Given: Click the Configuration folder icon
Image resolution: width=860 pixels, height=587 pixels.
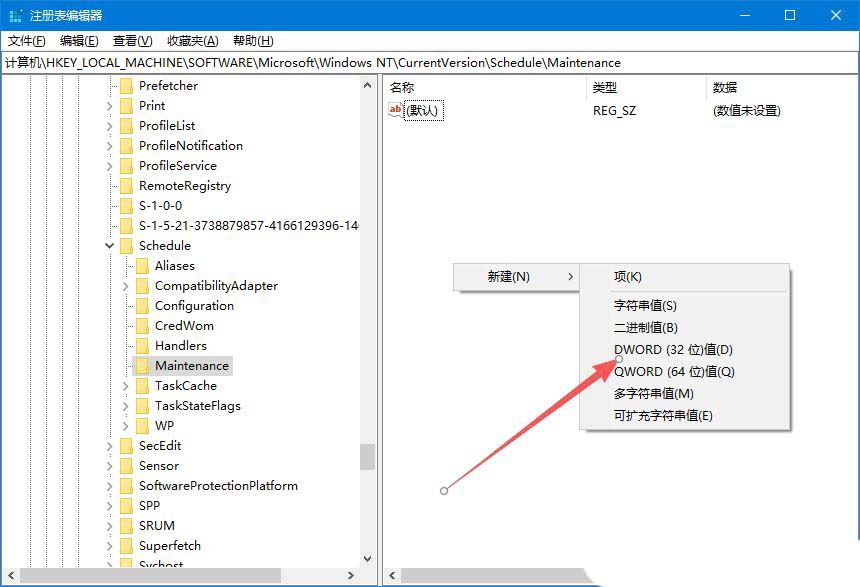Looking at the screenshot, I should point(142,306).
